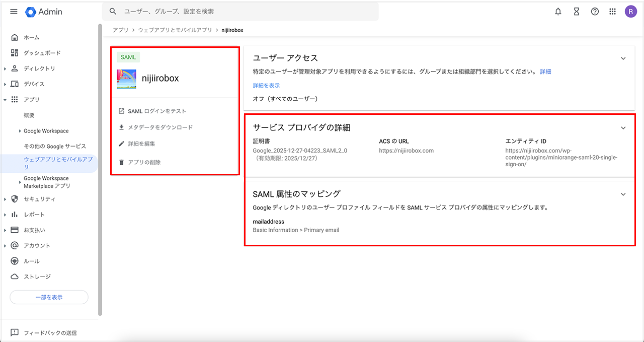Click the nijiirobox app thumbnail image
The width and height of the screenshot is (644, 342).
pyautogui.click(x=126, y=79)
